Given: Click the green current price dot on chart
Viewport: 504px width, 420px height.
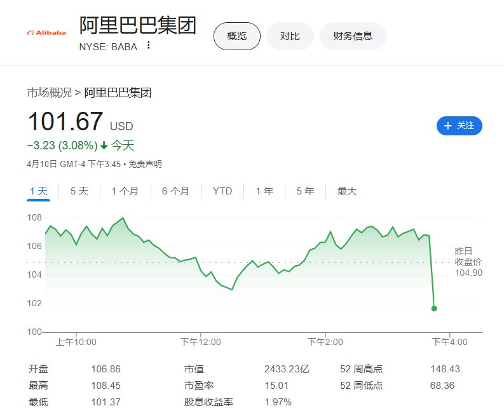Looking at the screenshot, I should (x=434, y=309).
